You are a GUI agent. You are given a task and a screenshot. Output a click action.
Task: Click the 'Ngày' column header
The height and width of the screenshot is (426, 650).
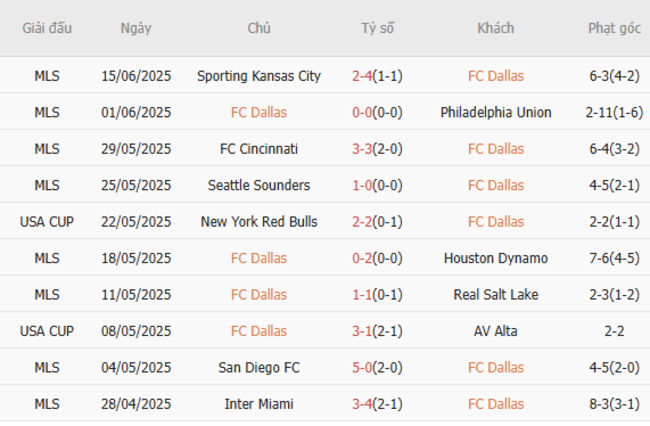136,28
